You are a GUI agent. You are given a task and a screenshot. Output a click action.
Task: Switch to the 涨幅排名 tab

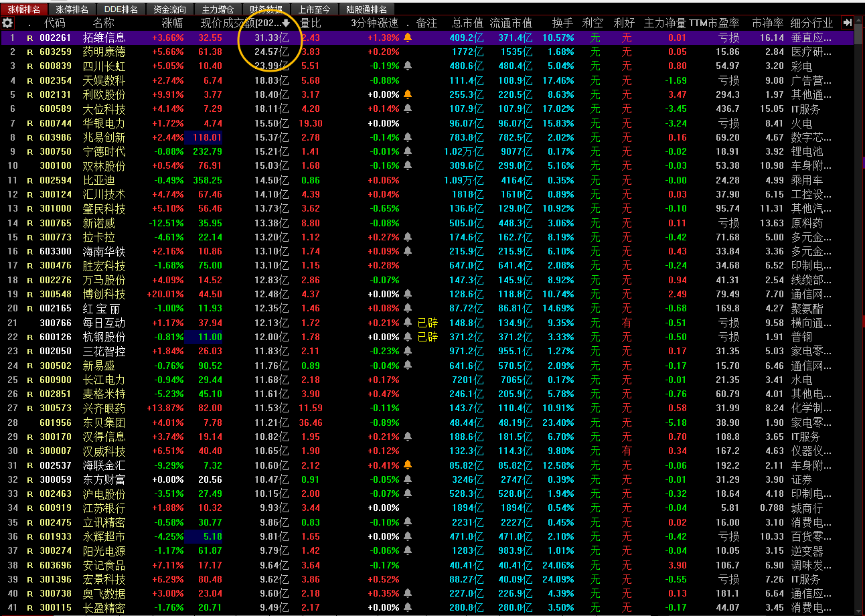pos(24,9)
